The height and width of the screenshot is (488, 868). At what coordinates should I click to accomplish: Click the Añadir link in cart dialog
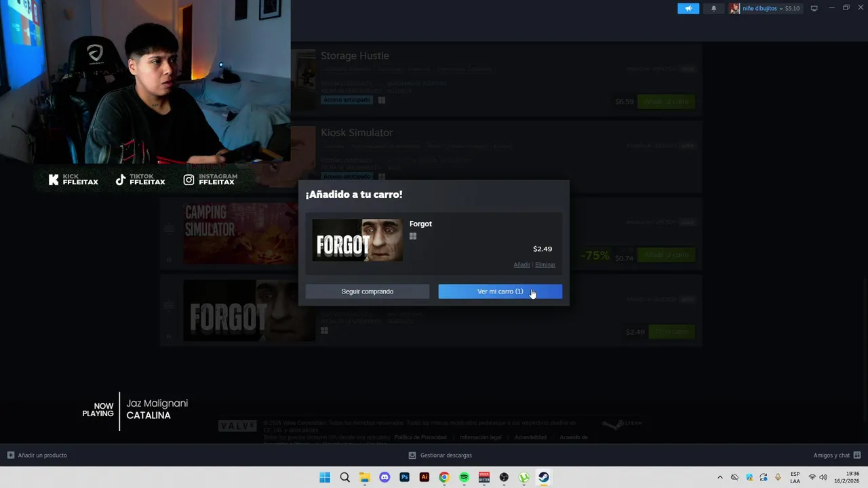click(x=521, y=265)
